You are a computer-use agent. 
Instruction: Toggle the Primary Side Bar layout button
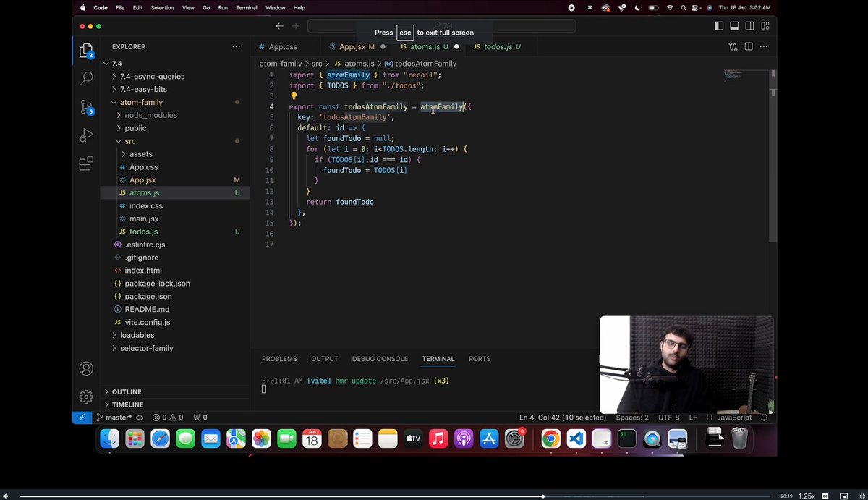point(718,26)
